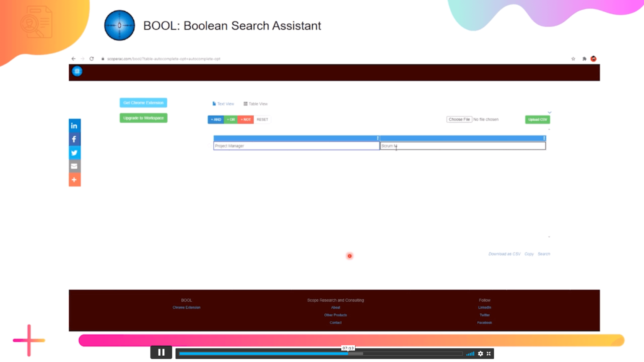This screenshot has width=644, height=362.
Task: Click the Search link
Action: [x=544, y=254]
